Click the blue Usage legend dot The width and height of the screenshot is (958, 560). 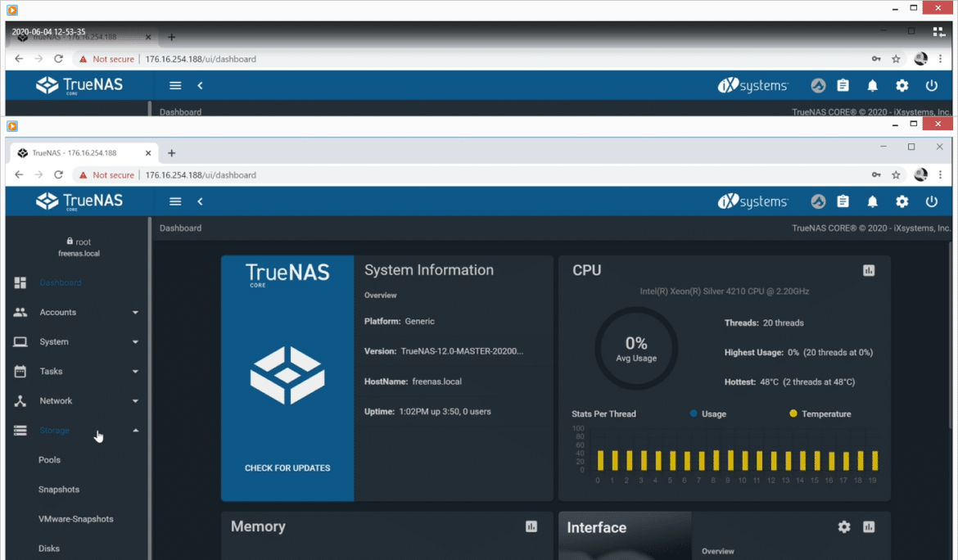694,413
